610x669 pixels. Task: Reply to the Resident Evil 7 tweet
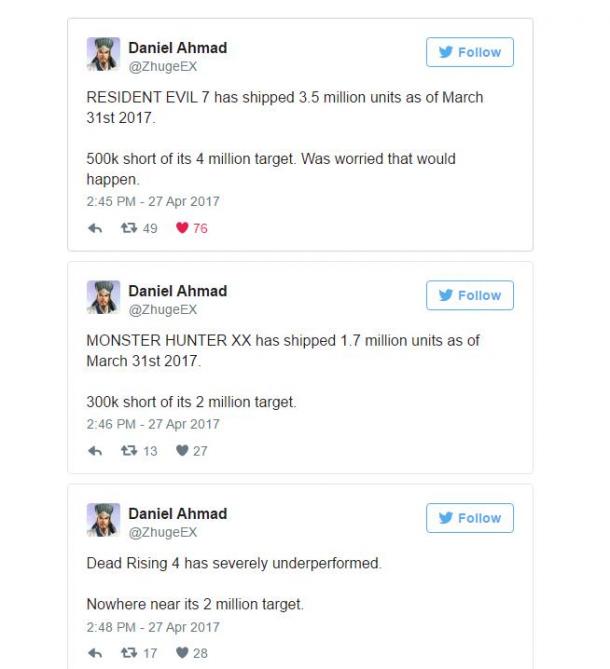[95, 228]
